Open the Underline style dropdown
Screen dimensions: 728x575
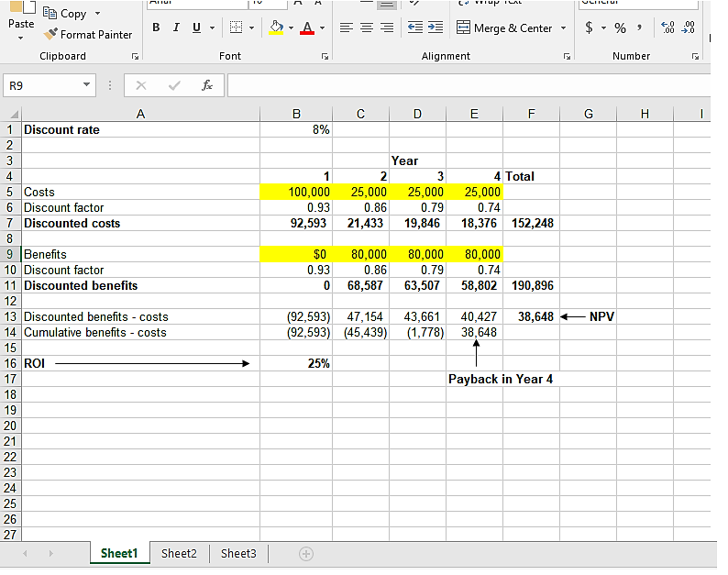(x=212, y=28)
